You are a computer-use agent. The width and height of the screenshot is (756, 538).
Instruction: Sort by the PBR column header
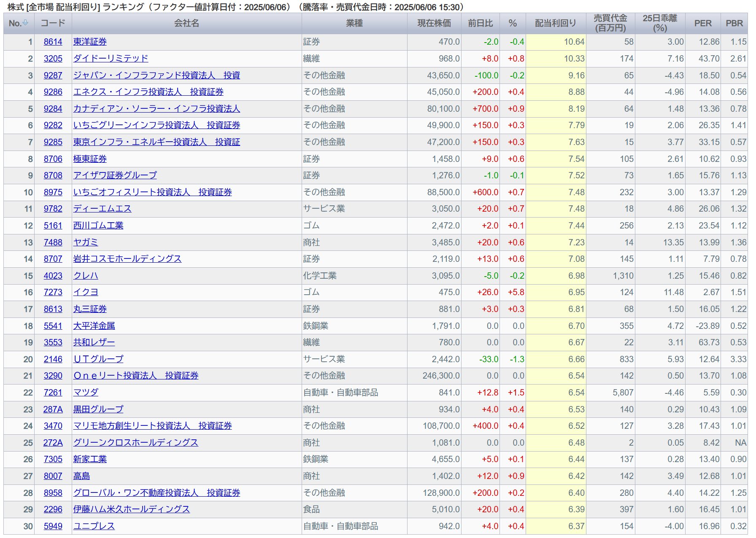click(x=734, y=23)
